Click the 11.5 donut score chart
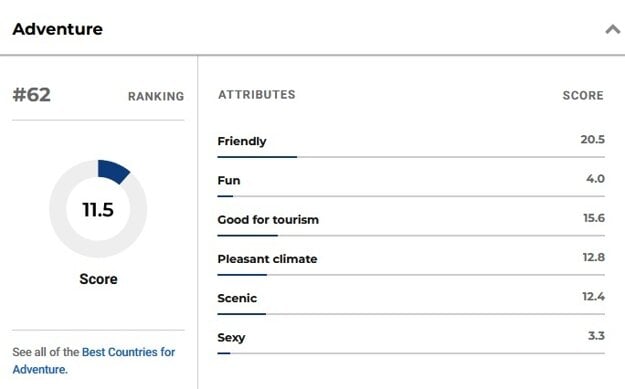625x389 pixels. [x=98, y=209]
